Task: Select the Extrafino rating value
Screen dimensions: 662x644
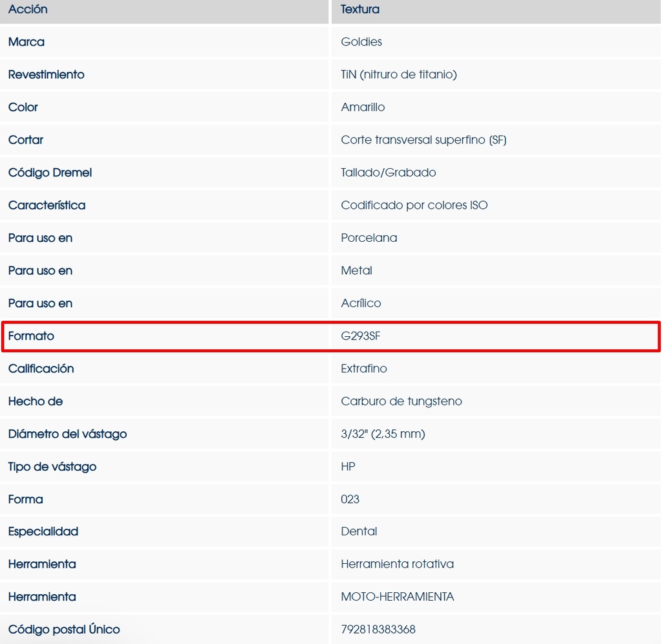Action: [364, 369]
